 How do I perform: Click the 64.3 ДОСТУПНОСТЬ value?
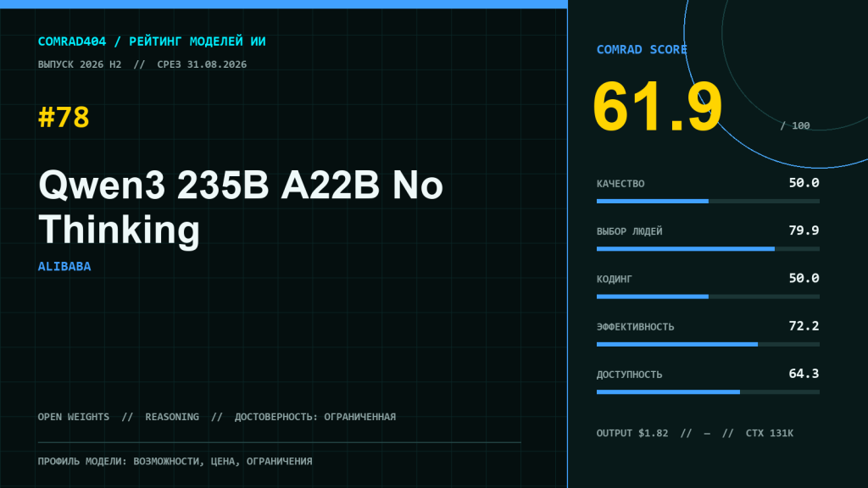[x=804, y=374]
